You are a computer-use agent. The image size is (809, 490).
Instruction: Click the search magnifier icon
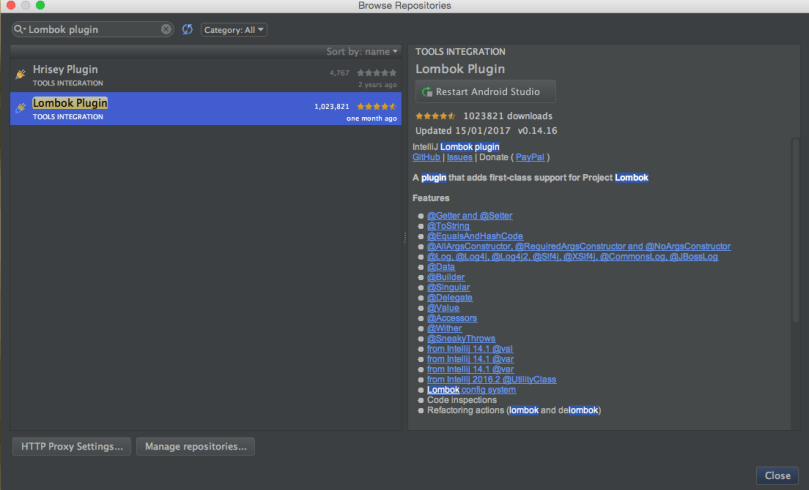(20, 30)
